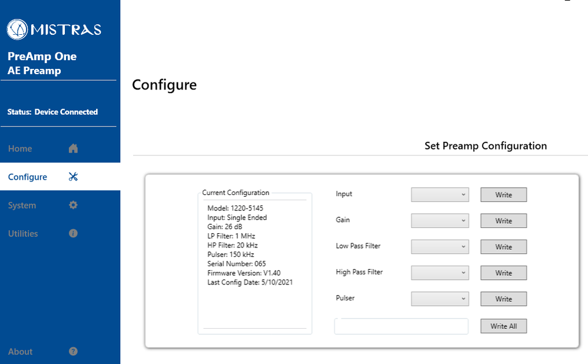Screen dimensions: 588x364
Task: Open the Input dropdown
Action: (440, 194)
